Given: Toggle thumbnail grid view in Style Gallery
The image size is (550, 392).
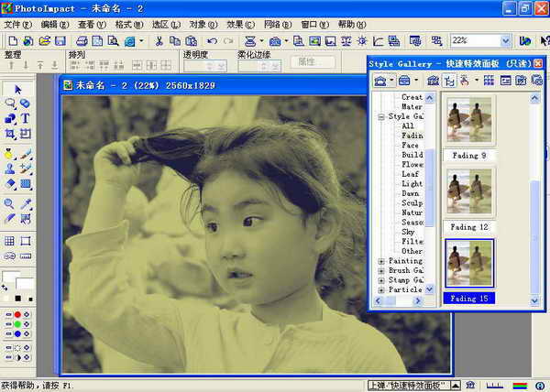Looking at the screenshot, I should [x=489, y=81].
